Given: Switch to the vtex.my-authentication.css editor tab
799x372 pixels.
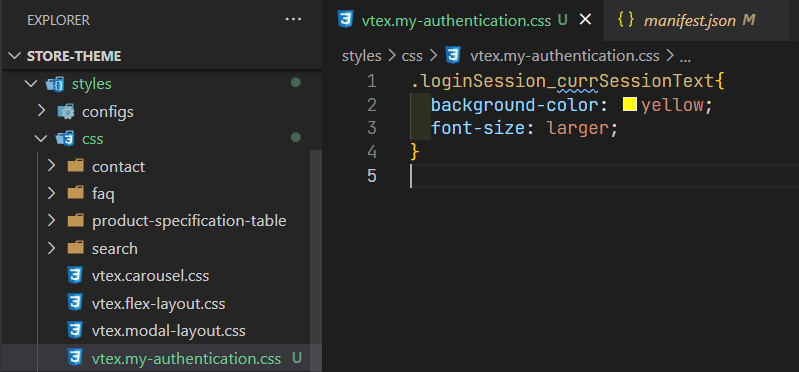Looking at the screenshot, I should tap(456, 20).
